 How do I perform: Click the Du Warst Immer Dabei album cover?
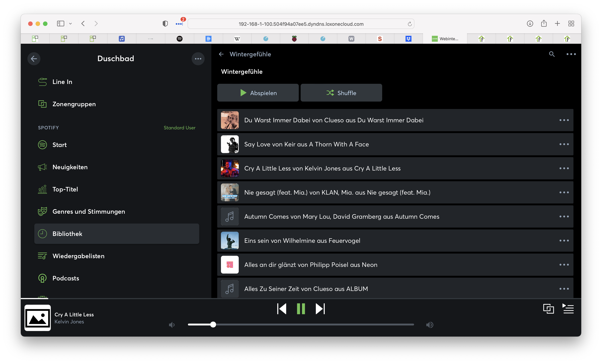click(x=230, y=120)
